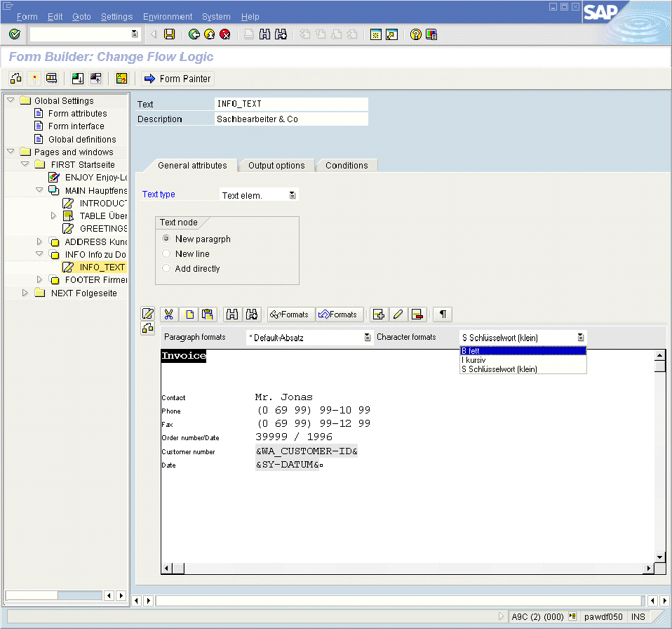672x629 pixels.
Task: Choose I kursiv from the list
Action: click(x=523, y=360)
